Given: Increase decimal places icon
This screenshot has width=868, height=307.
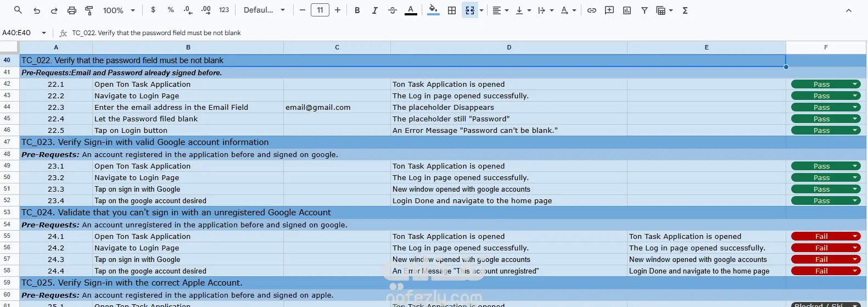Looking at the screenshot, I should tap(206, 10).
